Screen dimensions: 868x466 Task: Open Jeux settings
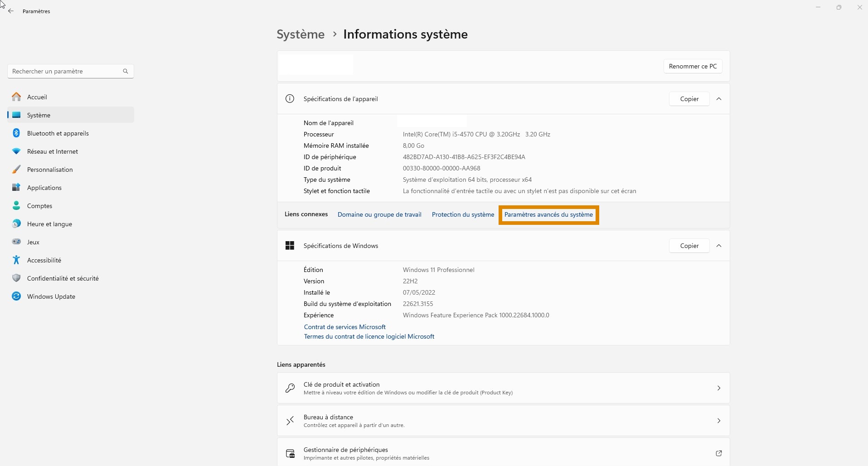point(32,242)
